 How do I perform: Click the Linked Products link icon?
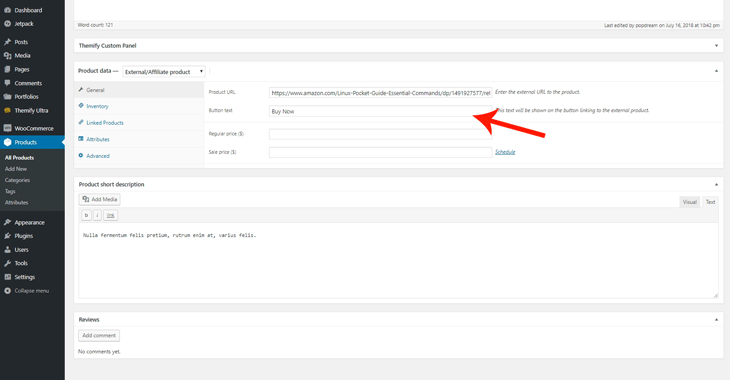pyautogui.click(x=81, y=122)
